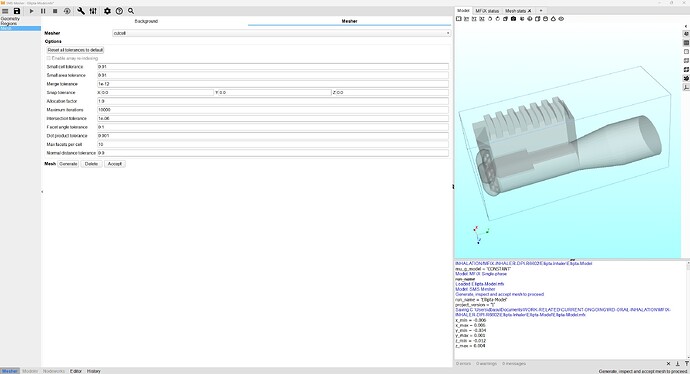Click the Accept mesh button
Viewport: 690px width, 374px height.
pos(115,164)
